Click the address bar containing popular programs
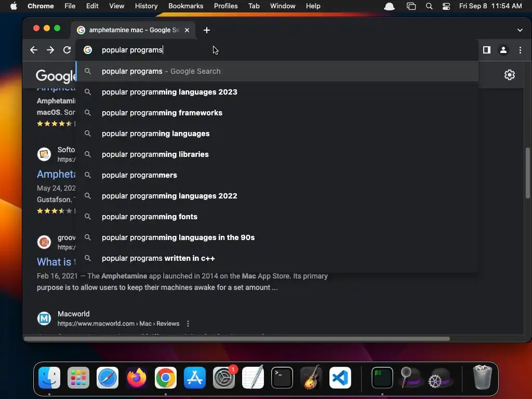 [277, 50]
